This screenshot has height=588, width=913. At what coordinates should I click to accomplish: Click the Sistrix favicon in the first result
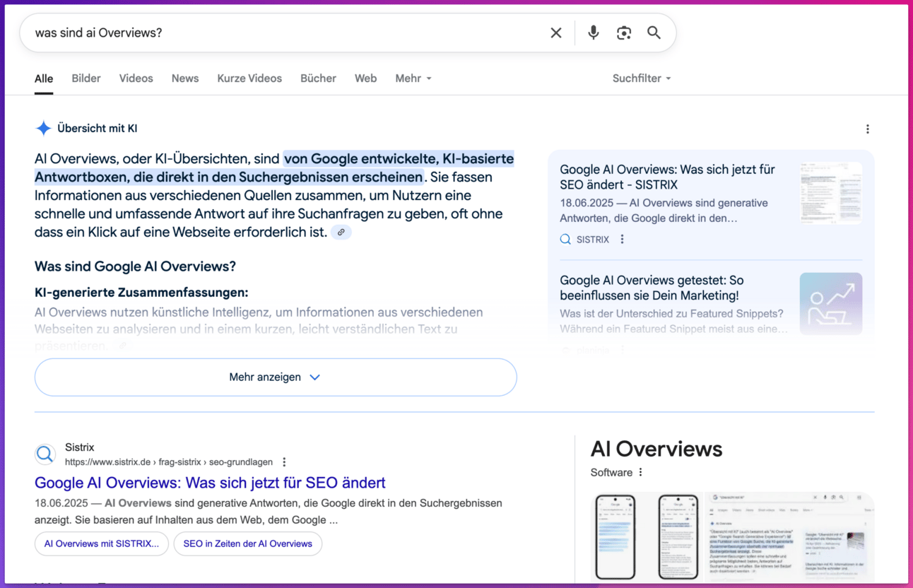point(45,454)
